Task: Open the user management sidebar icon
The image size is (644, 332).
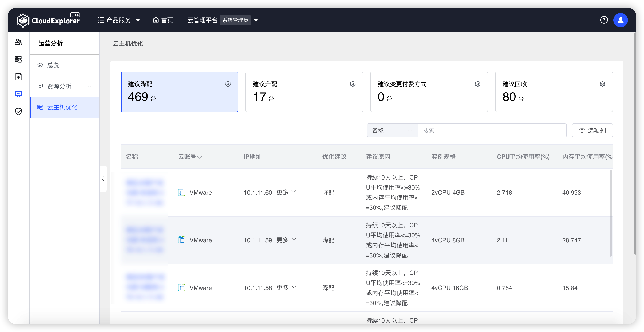Action: [x=19, y=42]
